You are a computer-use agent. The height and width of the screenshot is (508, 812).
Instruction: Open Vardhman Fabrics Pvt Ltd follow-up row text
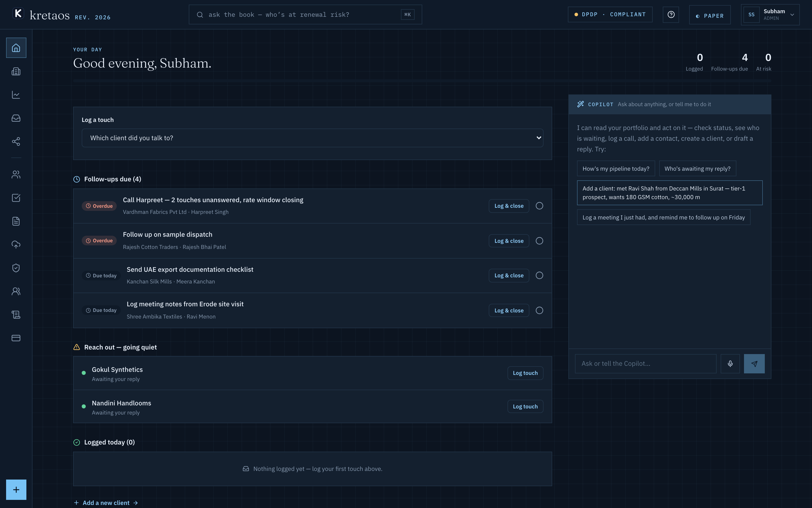click(176, 212)
